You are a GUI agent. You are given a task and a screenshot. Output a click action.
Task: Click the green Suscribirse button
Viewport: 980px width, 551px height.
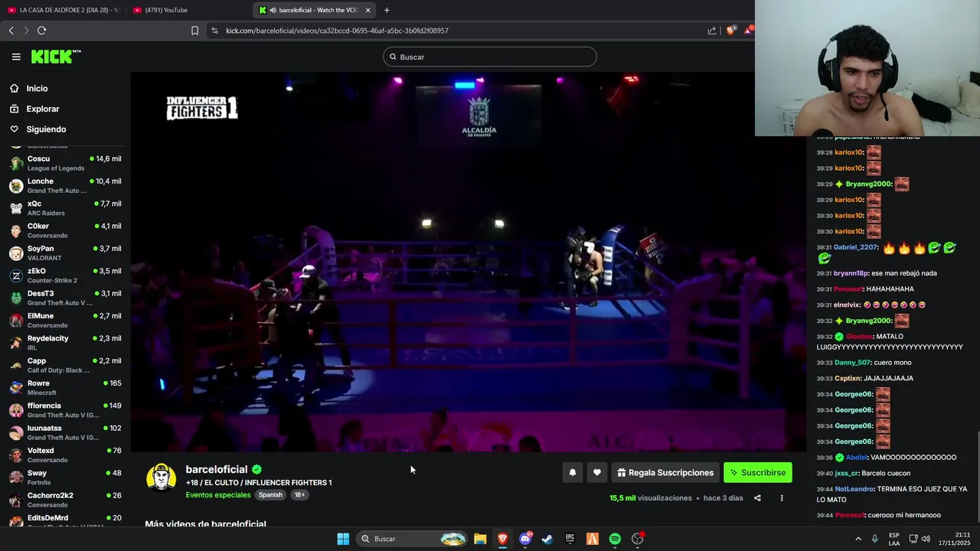758,473
